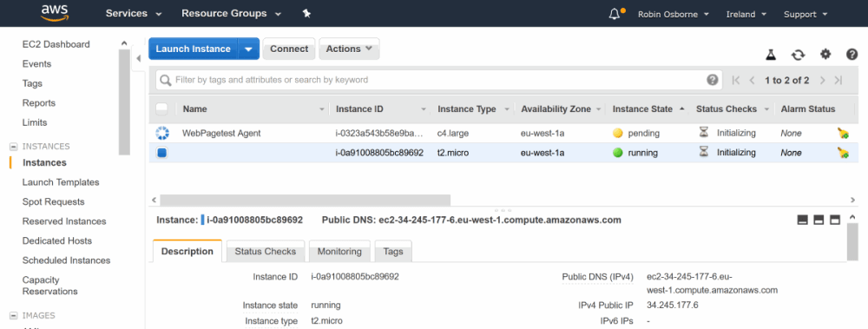Go to the last results page
The width and height of the screenshot is (868, 329).
pyautogui.click(x=838, y=81)
